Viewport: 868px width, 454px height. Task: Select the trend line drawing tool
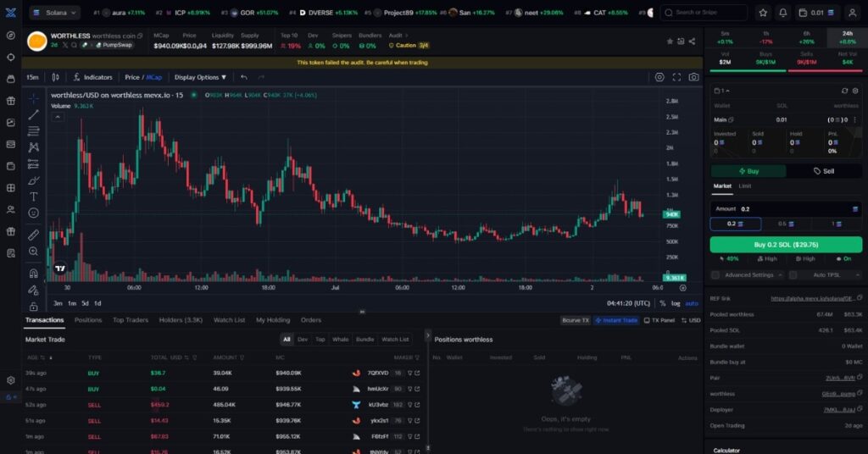[x=33, y=114]
